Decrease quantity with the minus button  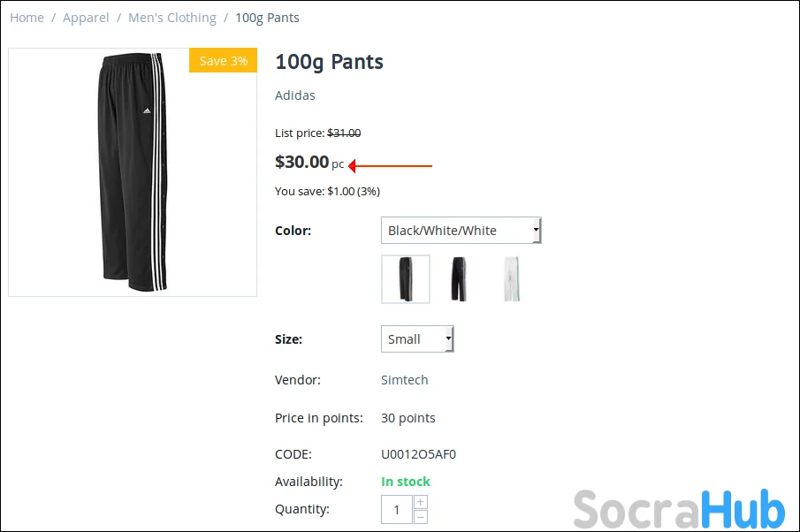pyautogui.click(x=421, y=517)
